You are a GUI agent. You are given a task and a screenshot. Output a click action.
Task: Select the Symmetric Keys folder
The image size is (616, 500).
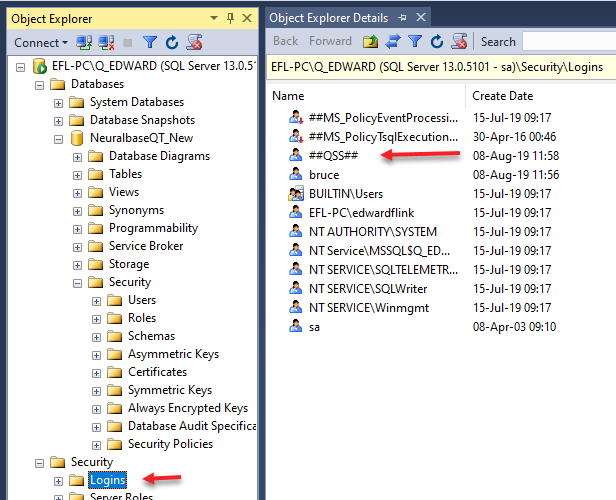point(170,390)
